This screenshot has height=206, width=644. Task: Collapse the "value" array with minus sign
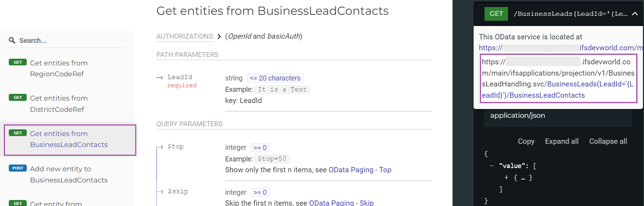pos(492,166)
